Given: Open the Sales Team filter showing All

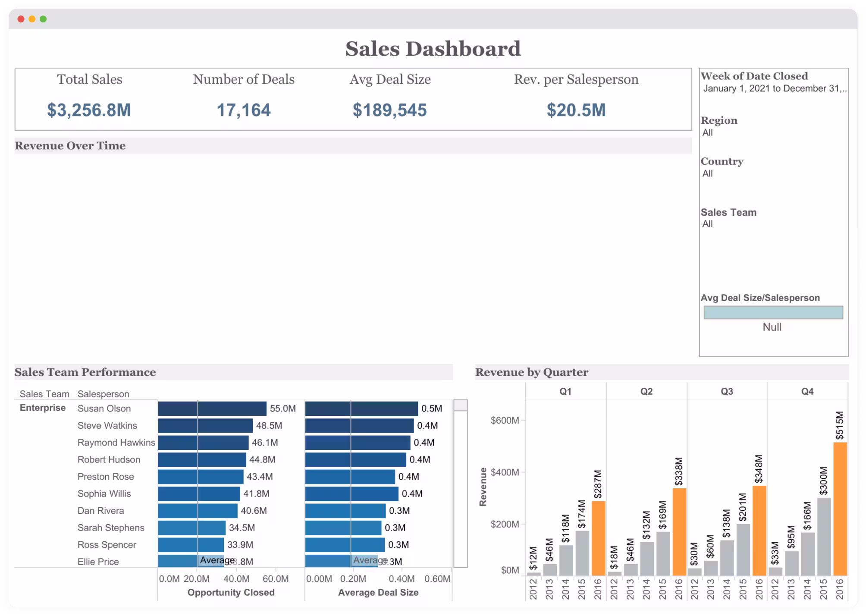Looking at the screenshot, I should pos(707,224).
